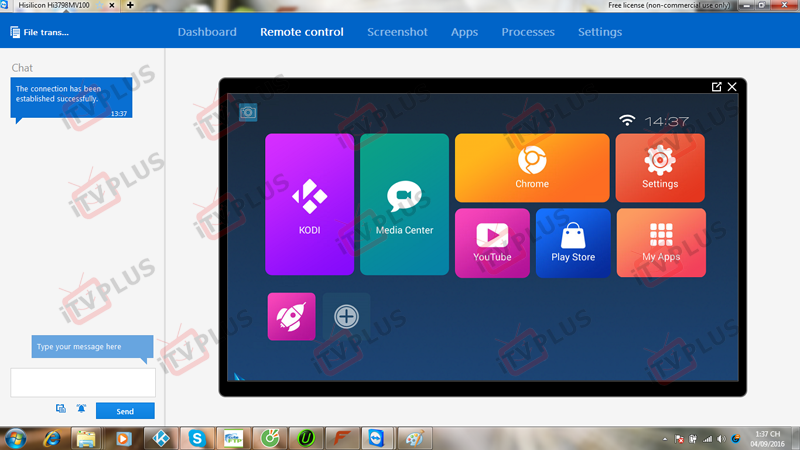The width and height of the screenshot is (800, 450).
Task: Open File Explorer folder in the taskbar
Action: 86,438
